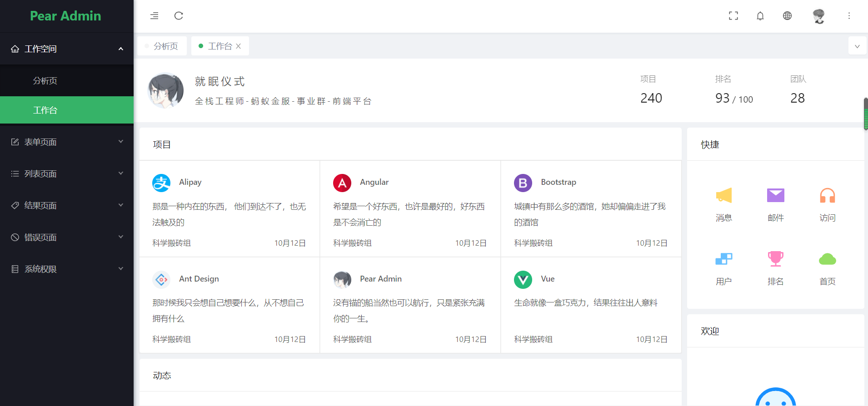The height and width of the screenshot is (406, 868).
Task: Click the refresh icon in the header
Action: coord(179,16)
